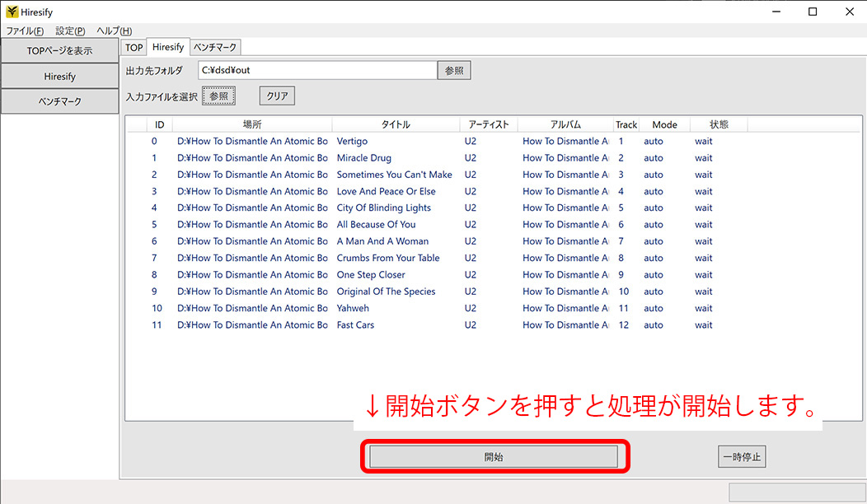Click the 状態 column header
The height and width of the screenshot is (504, 867).
[719, 125]
